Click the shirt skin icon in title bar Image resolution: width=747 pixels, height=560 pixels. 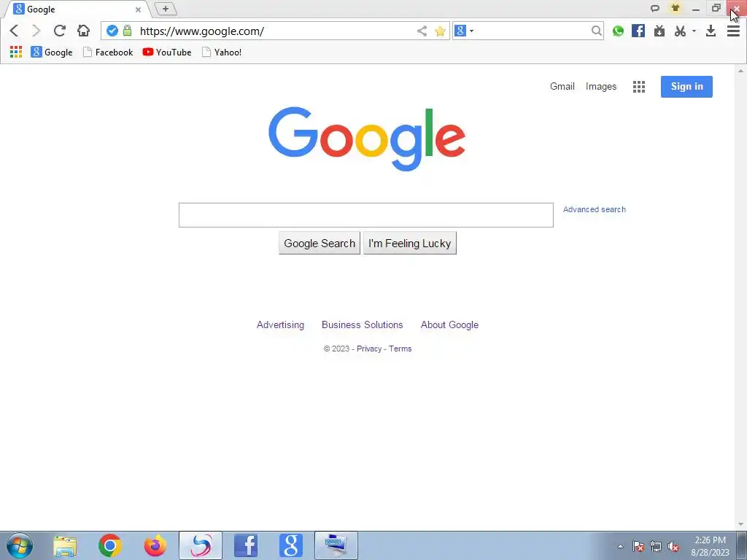click(x=675, y=8)
